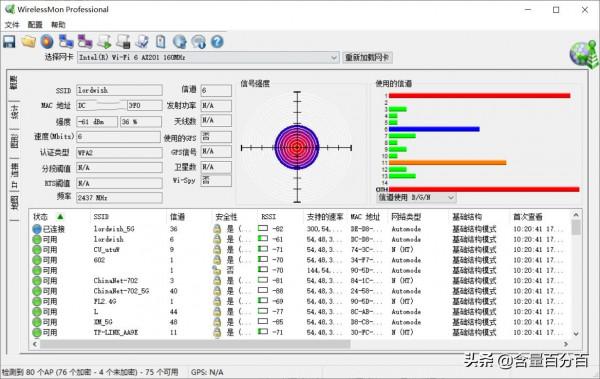Click the document page toolbar icon
The width and height of the screenshot is (600, 379).
coord(161,41)
